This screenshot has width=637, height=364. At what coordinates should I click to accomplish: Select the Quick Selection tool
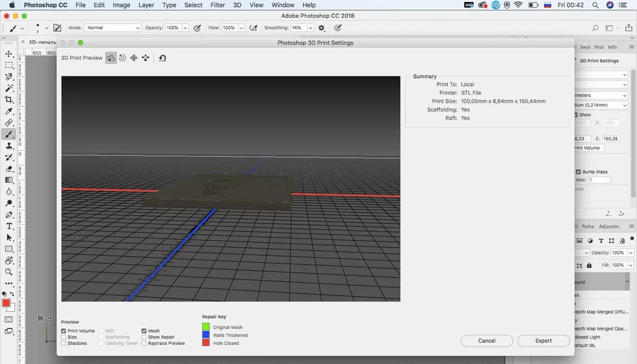(x=8, y=77)
